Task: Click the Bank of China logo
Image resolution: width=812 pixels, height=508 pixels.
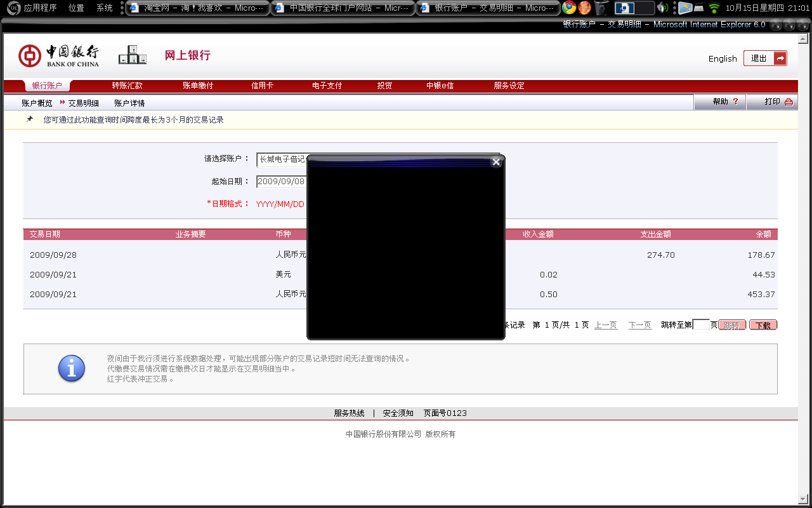Action: (x=58, y=56)
